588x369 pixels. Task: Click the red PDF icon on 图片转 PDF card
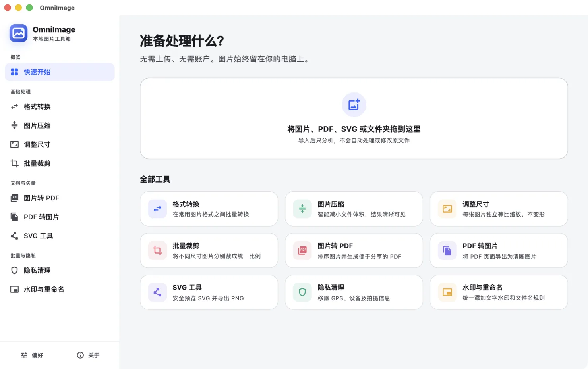(x=302, y=250)
